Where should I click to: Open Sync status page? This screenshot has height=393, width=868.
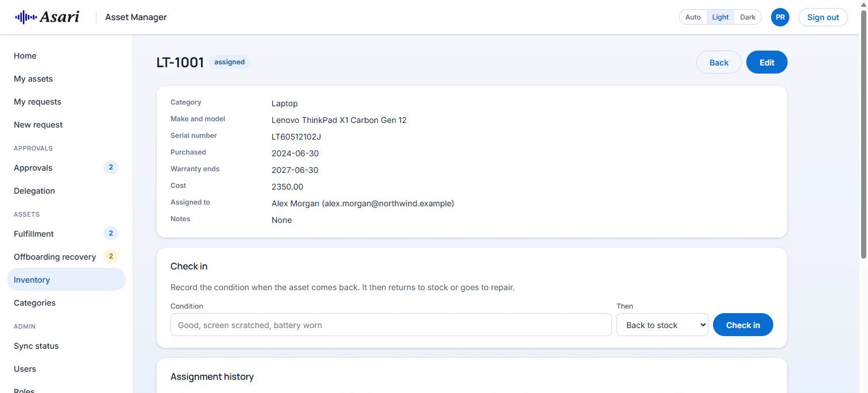click(x=66, y=346)
